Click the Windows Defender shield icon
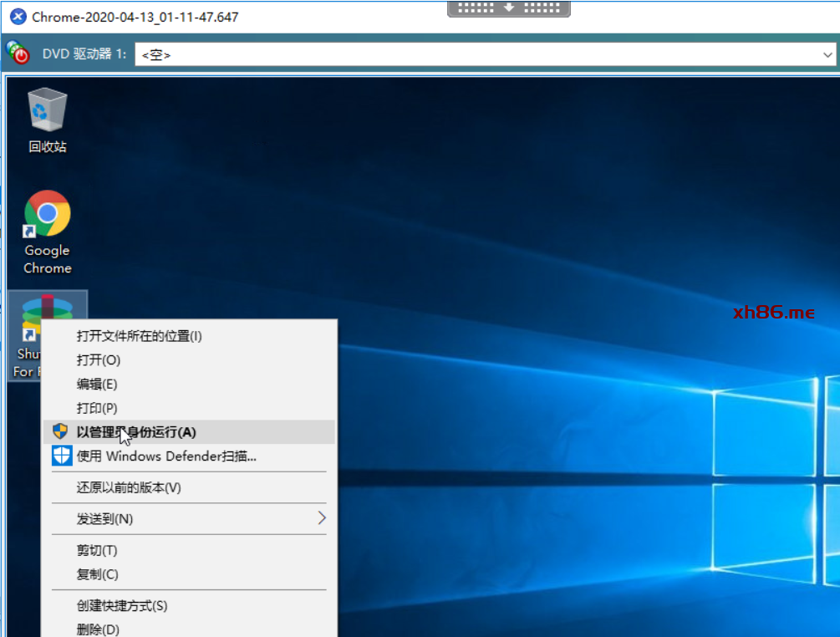The image size is (840, 637). 62,456
